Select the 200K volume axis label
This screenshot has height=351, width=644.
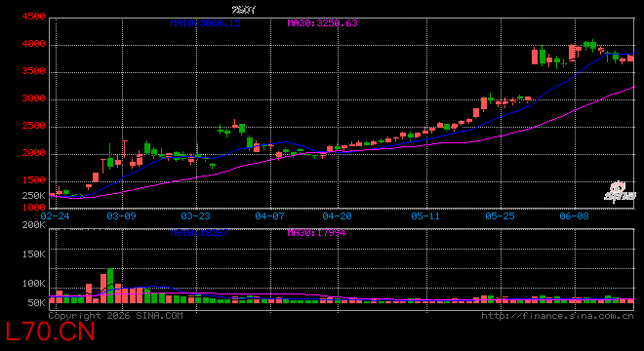click(x=34, y=225)
